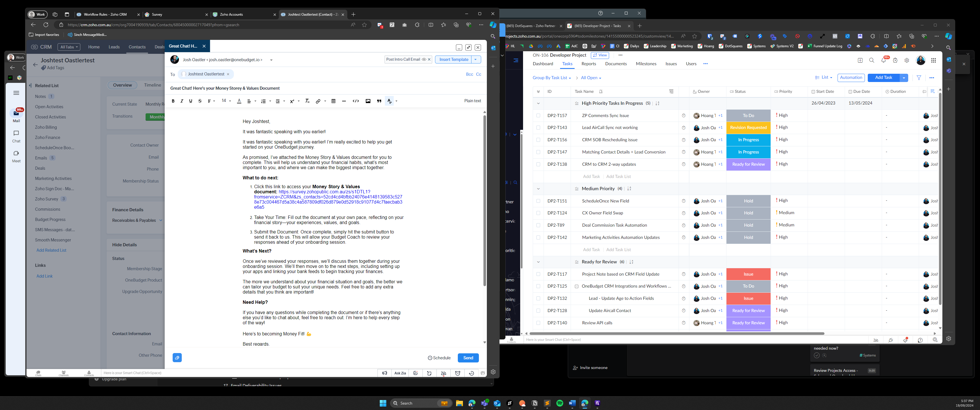This screenshot has height=410, width=980.
Task: Collapse the Medium Priority task group
Action: (x=538, y=189)
